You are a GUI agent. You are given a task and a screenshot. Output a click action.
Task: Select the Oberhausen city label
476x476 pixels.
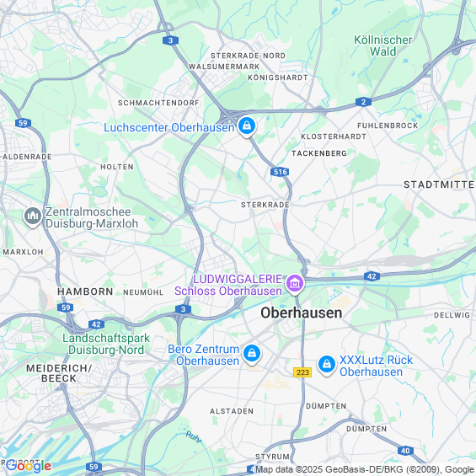click(301, 313)
